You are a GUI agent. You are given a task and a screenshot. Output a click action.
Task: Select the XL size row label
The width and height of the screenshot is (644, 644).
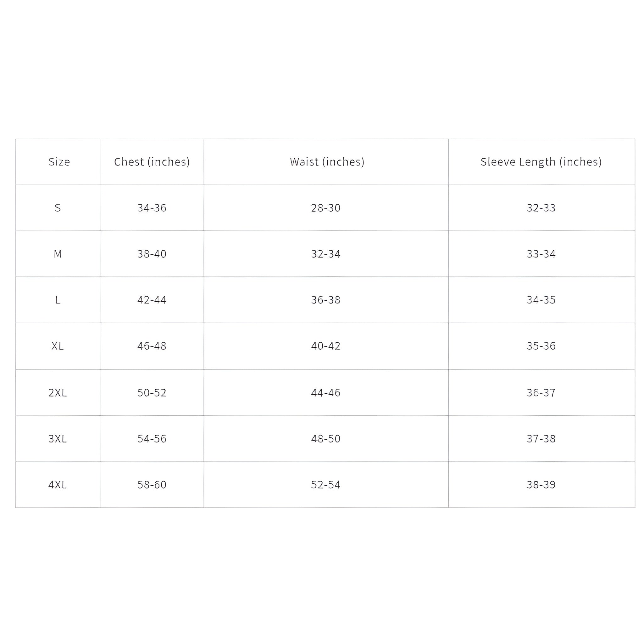(x=58, y=346)
